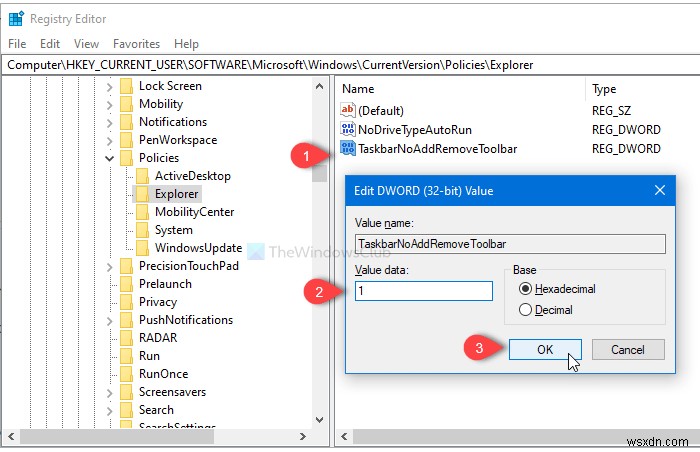700x452 pixels.
Task: Click the Lock Screen folder icon
Action: (127, 86)
